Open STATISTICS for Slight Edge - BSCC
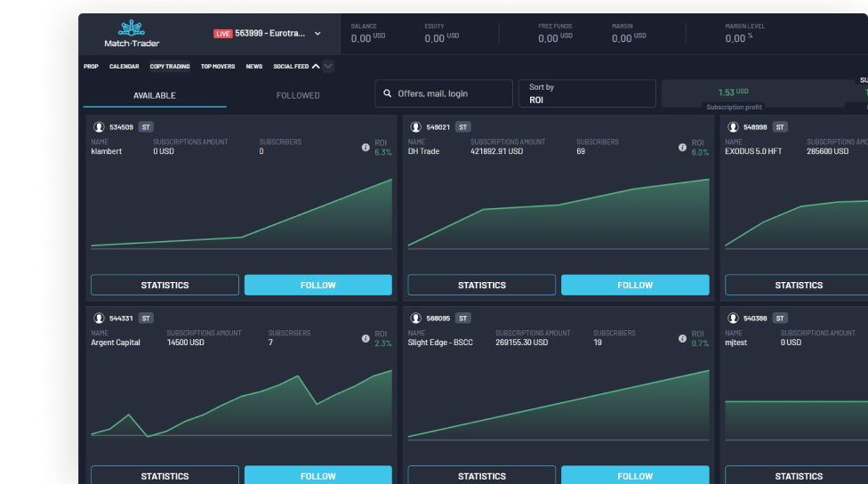The width and height of the screenshot is (868, 484). pyautogui.click(x=482, y=476)
